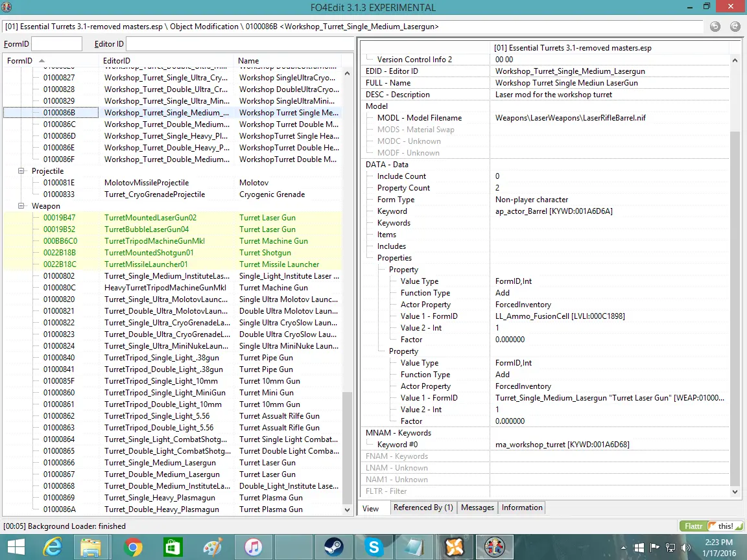Open the Messages tab
The height and width of the screenshot is (560, 747).
tap(477, 507)
